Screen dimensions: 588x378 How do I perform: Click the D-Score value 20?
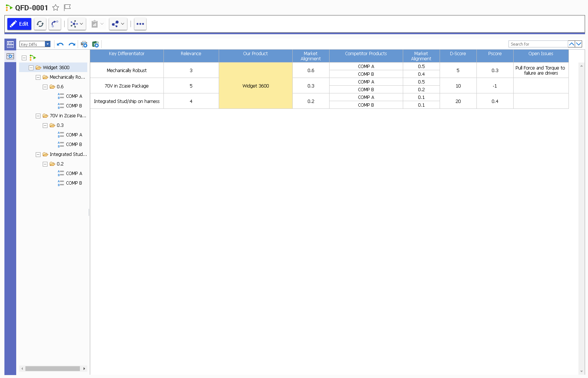coord(458,101)
